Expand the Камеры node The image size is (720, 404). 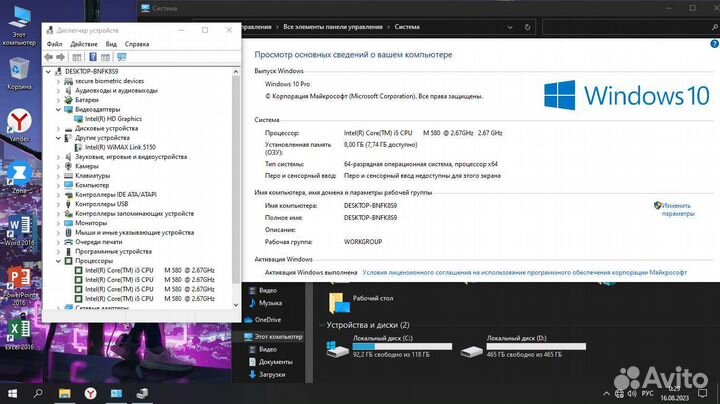pos(58,166)
